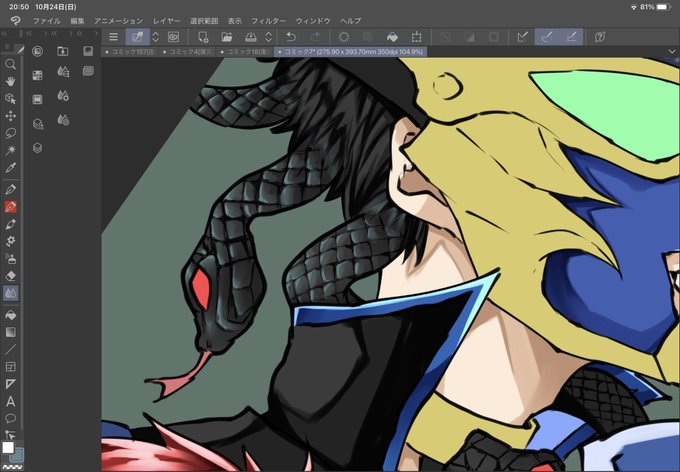Select the Text tool

tap(10, 401)
